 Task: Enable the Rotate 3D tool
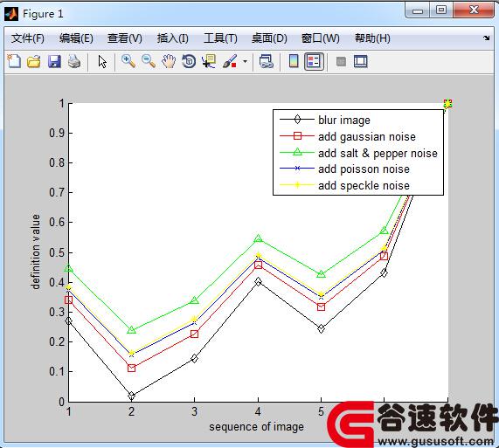(189, 61)
